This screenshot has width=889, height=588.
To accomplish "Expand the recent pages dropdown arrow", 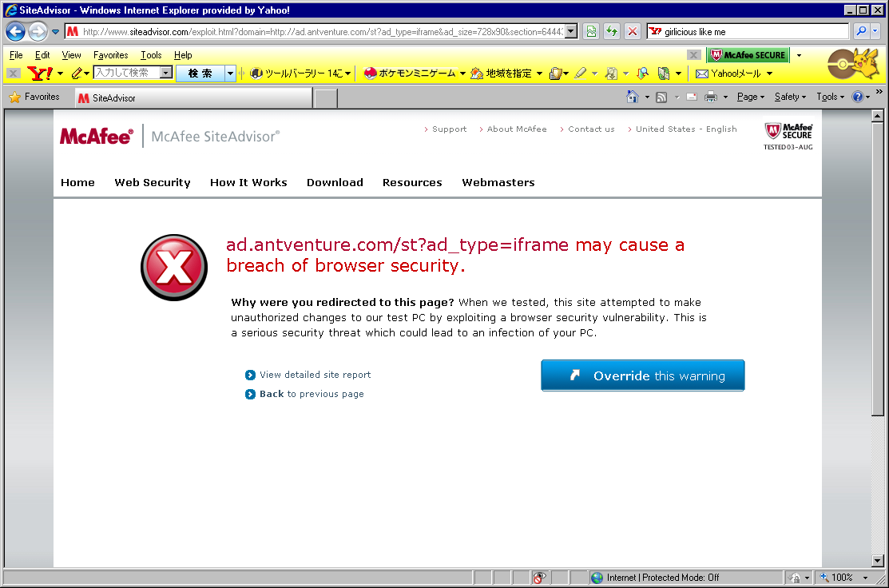I will tap(55, 32).
